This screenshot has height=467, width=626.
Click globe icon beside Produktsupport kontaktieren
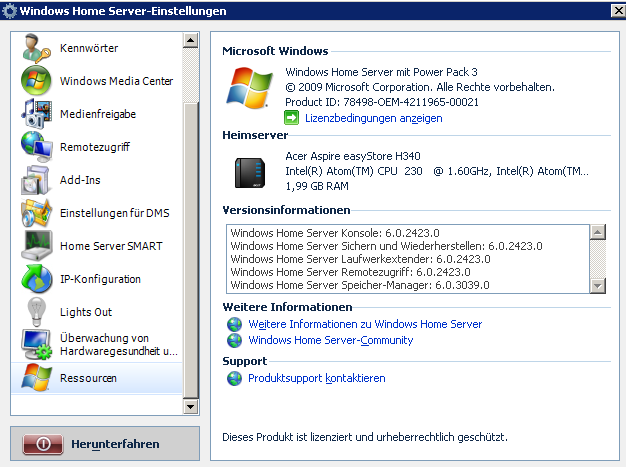click(x=234, y=378)
